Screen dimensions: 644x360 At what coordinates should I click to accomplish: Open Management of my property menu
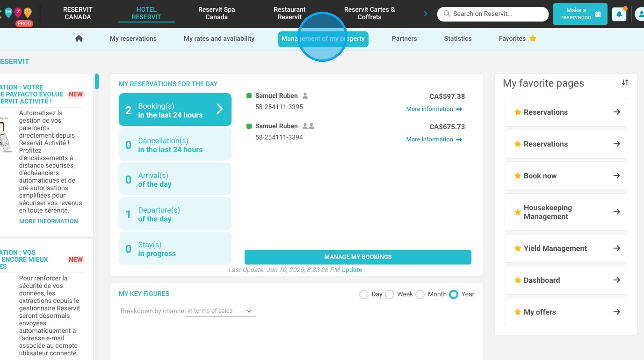point(323,39)
